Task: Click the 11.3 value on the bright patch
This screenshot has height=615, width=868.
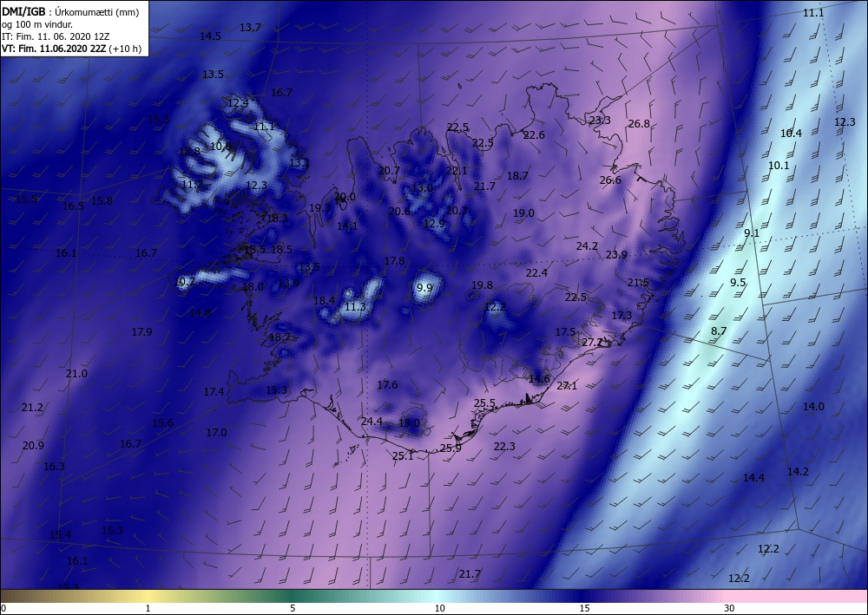Action: pyautogui.click(x=355, y=307)
